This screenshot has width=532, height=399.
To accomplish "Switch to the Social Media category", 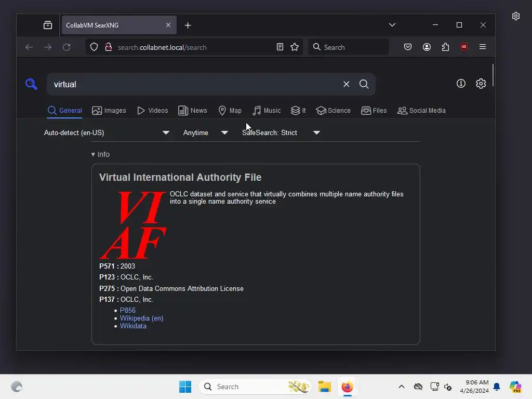I will tap(421, 111).
